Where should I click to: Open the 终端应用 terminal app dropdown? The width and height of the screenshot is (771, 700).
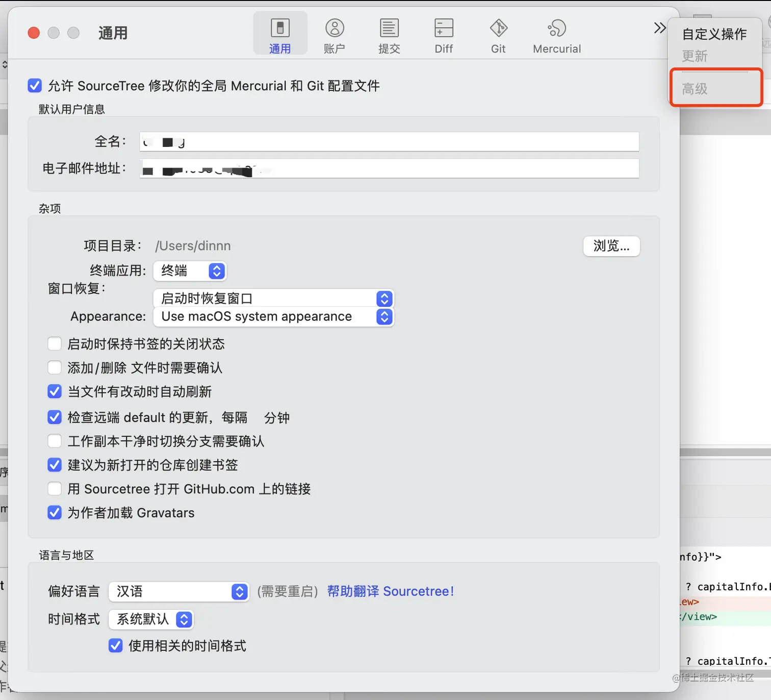(x=190, y=271)
